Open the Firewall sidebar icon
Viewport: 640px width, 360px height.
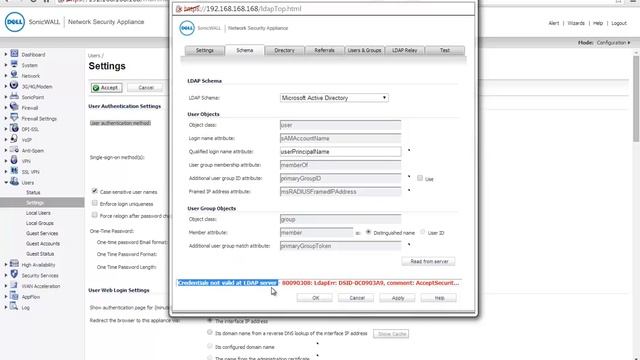[14, 107]
